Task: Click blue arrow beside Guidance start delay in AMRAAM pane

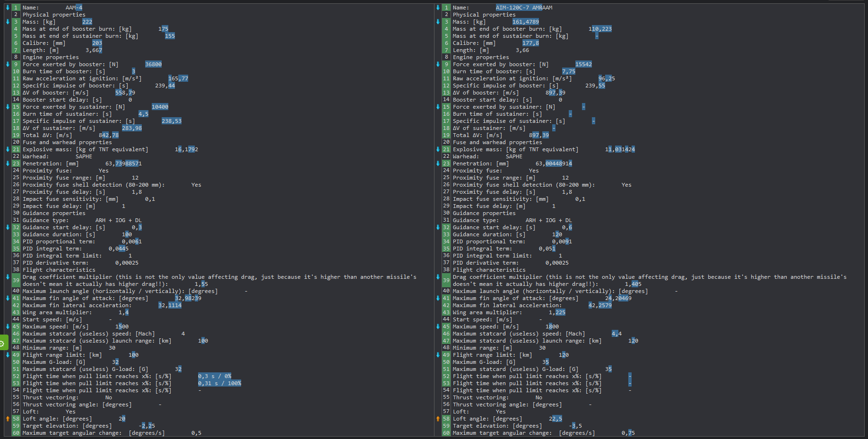Action: point(438,227)
